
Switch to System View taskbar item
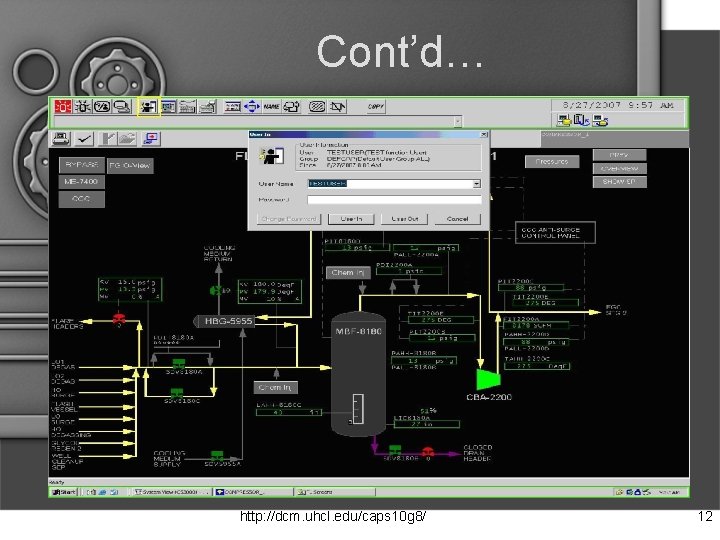pyautogui.click(x=171, y=492)
